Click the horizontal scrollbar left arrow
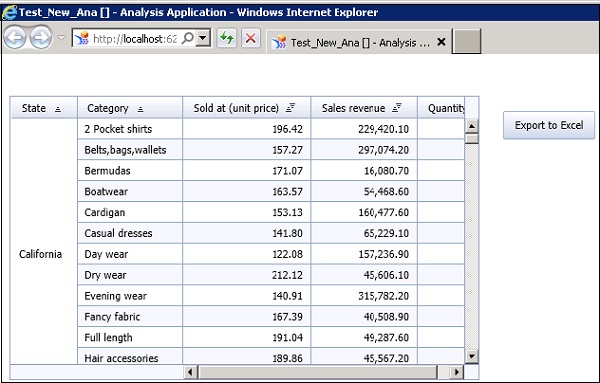This screenshot has width=600, height=383. 190,372
